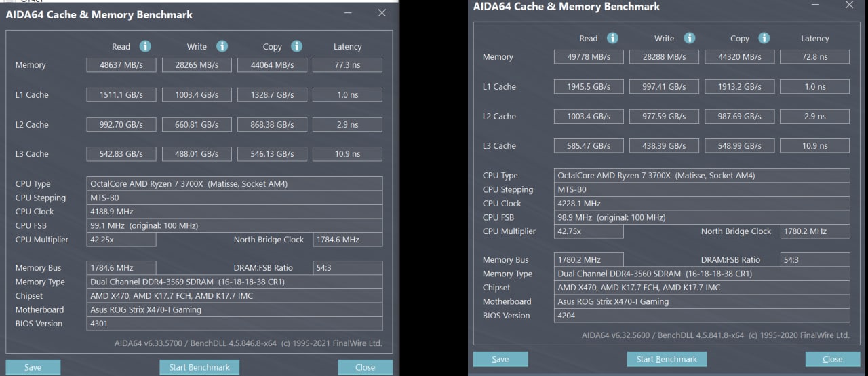Click Start Benchmark in left window

pyautogui.click(x=199, y=367)
